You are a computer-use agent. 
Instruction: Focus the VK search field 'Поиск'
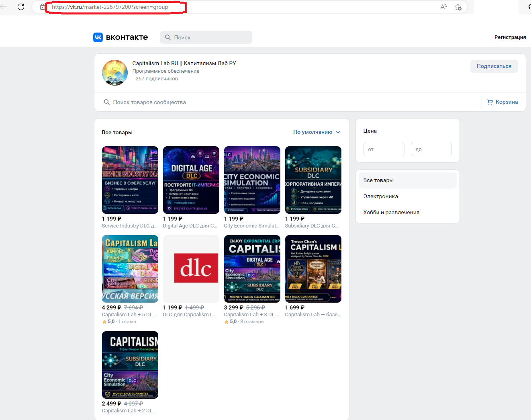(x=206, y=37)
